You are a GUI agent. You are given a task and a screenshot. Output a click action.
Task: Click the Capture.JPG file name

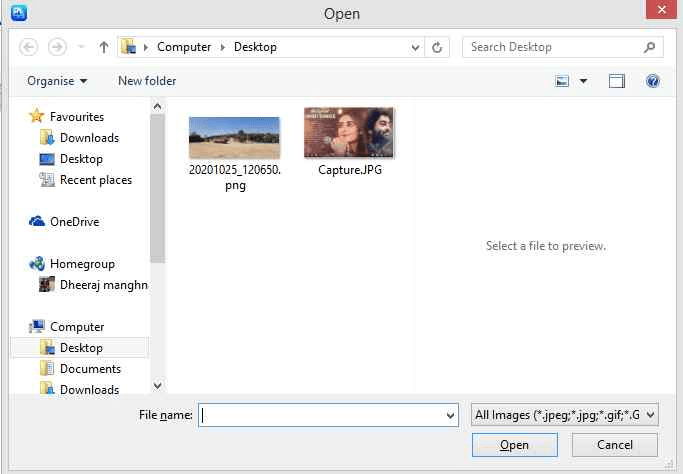(350, 169)
